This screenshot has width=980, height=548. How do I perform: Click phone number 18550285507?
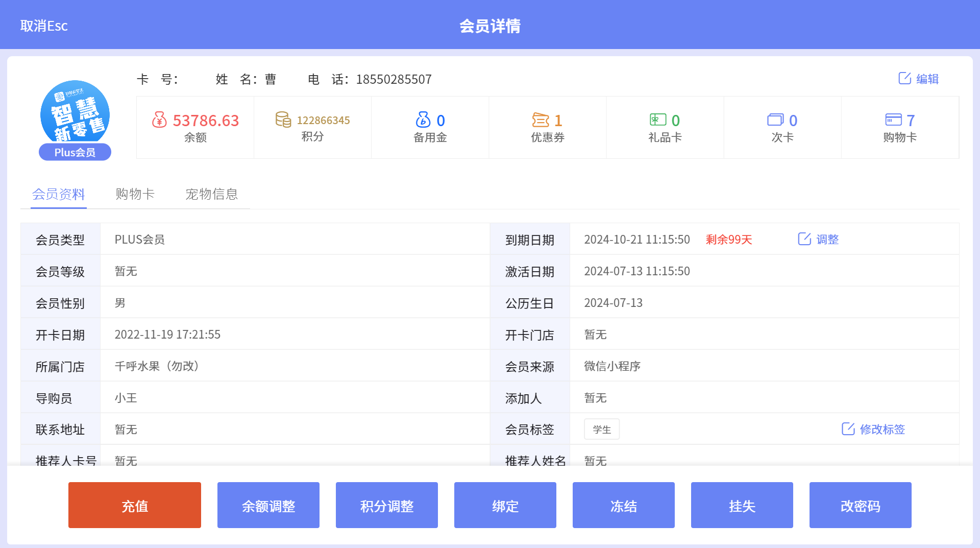point(394,79)
